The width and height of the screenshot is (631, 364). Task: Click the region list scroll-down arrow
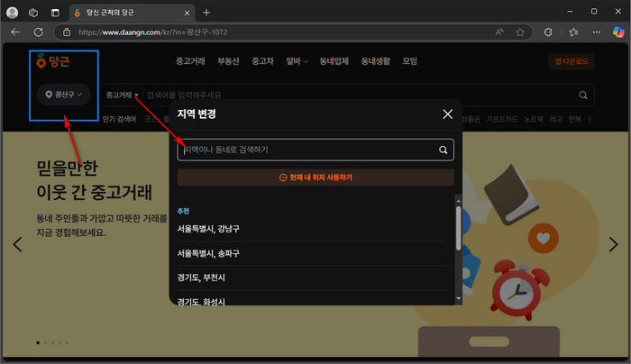[458, 298]
